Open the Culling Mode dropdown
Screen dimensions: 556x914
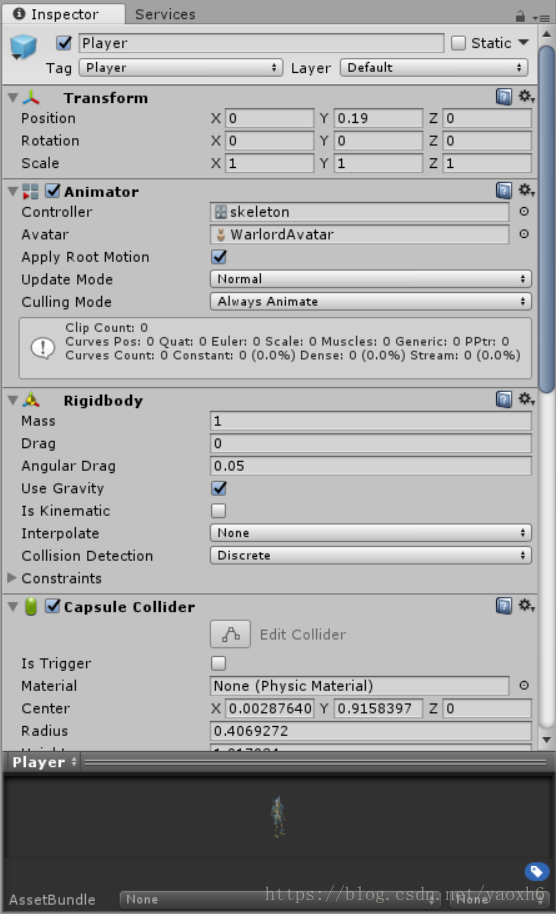[371, 301]
